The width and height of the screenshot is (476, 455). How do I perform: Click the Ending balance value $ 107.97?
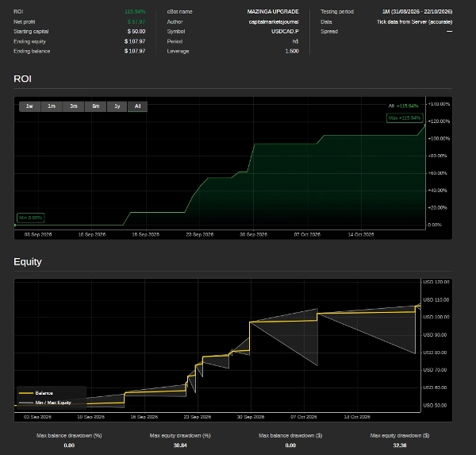tap(135, 51)
